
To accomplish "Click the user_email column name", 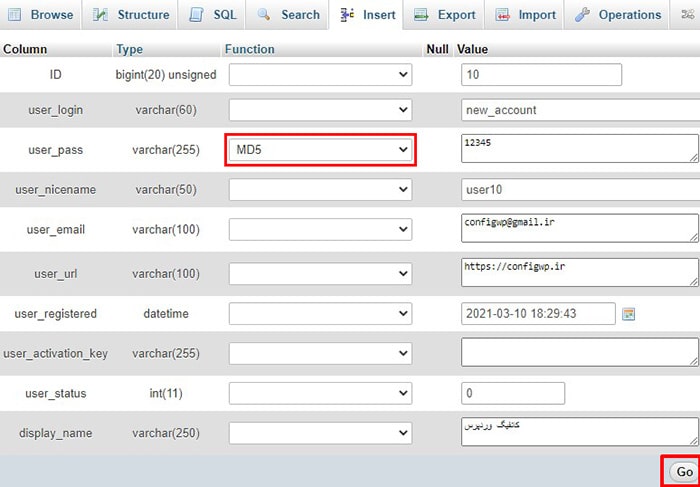I will [55, 229].
